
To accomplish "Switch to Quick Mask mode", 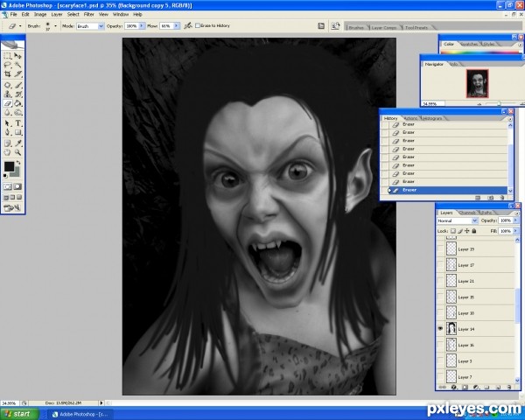I will [17, 187].
